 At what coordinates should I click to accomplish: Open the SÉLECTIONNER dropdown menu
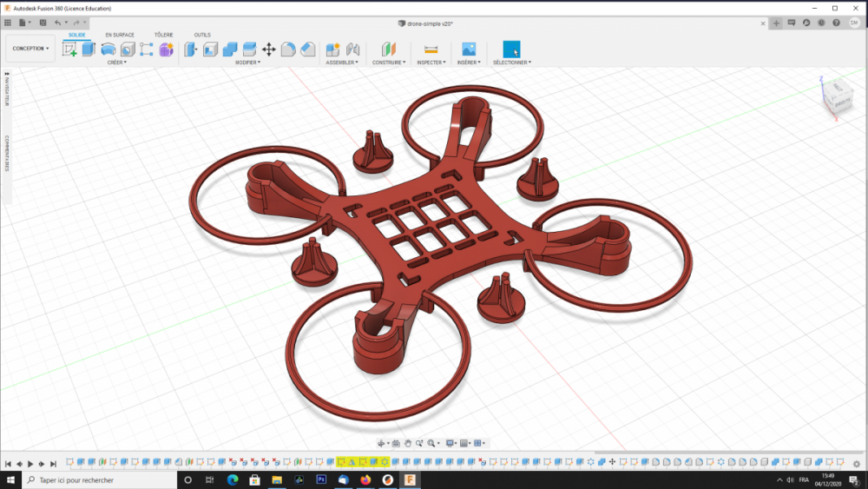click(512, 63)
